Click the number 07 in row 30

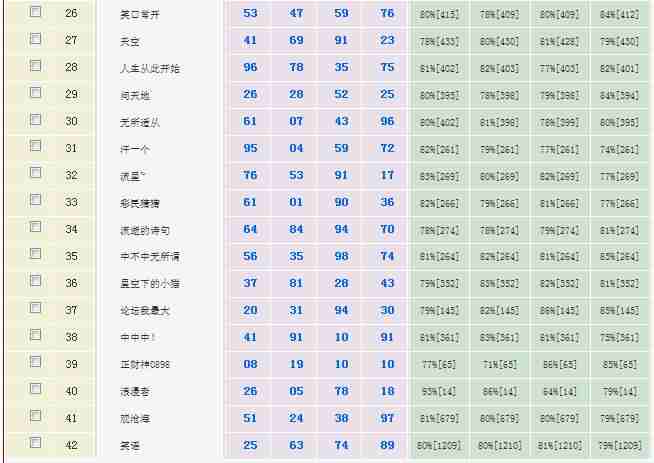pyautogui.click(x=296, y=121)
